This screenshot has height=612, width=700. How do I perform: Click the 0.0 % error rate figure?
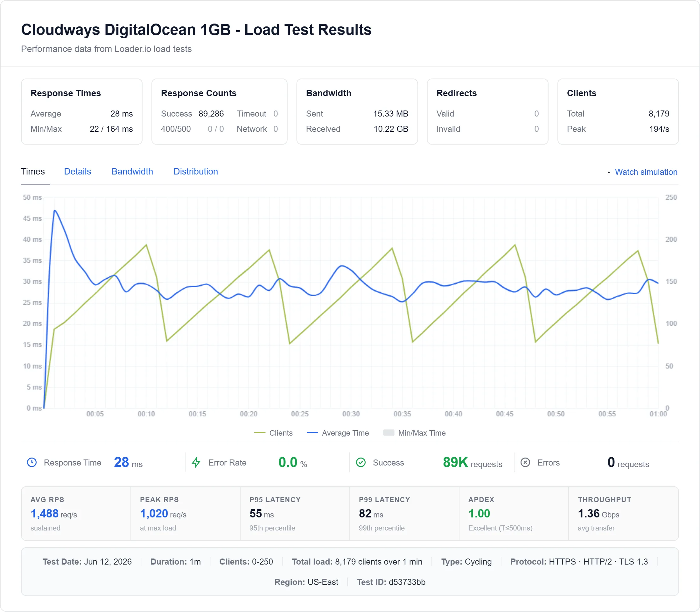click(x=293, y=462)
